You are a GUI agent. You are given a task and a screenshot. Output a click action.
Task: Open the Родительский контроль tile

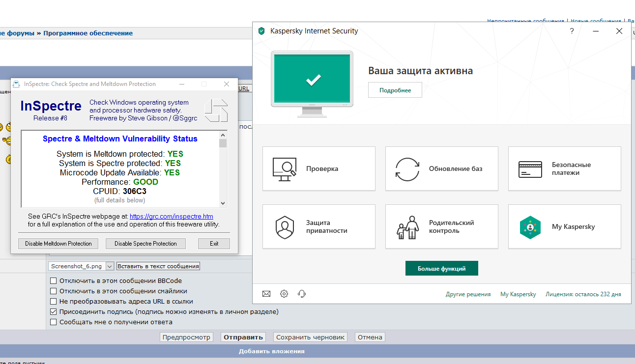pos(442,226)
